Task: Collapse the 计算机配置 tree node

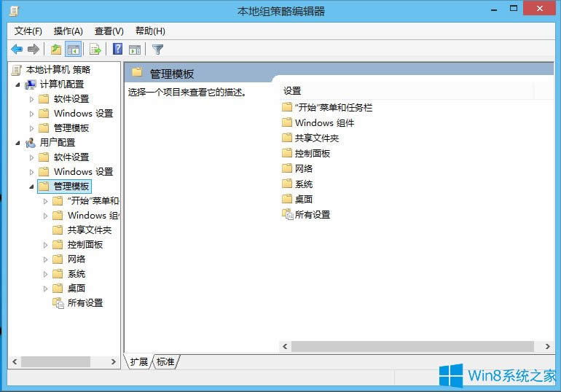Action: point(17,85)
